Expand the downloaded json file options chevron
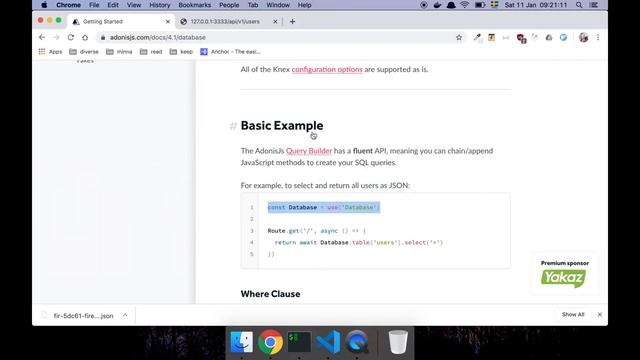Image resolution: width=640 pixels, height=360 pixels. 125,315
